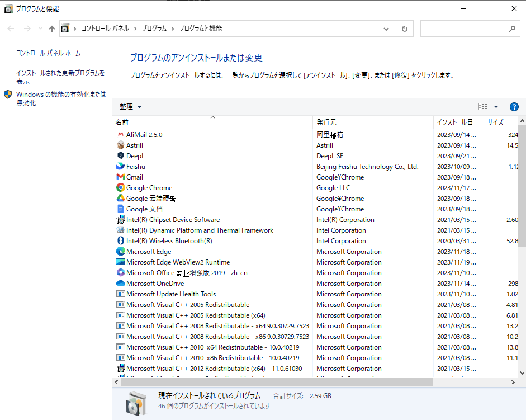This screenshot has width=526, height=420.
Task: Select Microsoft Visual C++ 2008 Redistributable x64 9.0.30729.7523
Action: click(315, 326)
